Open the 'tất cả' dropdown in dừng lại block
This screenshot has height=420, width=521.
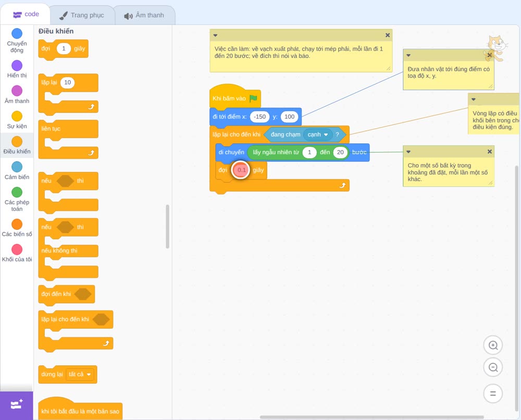tap(80, 374)
